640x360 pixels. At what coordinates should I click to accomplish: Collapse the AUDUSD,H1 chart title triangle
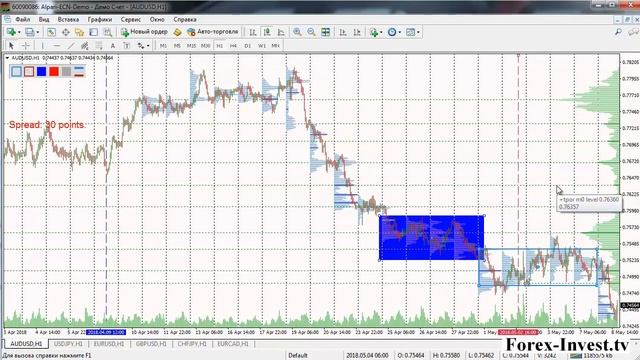7,58
